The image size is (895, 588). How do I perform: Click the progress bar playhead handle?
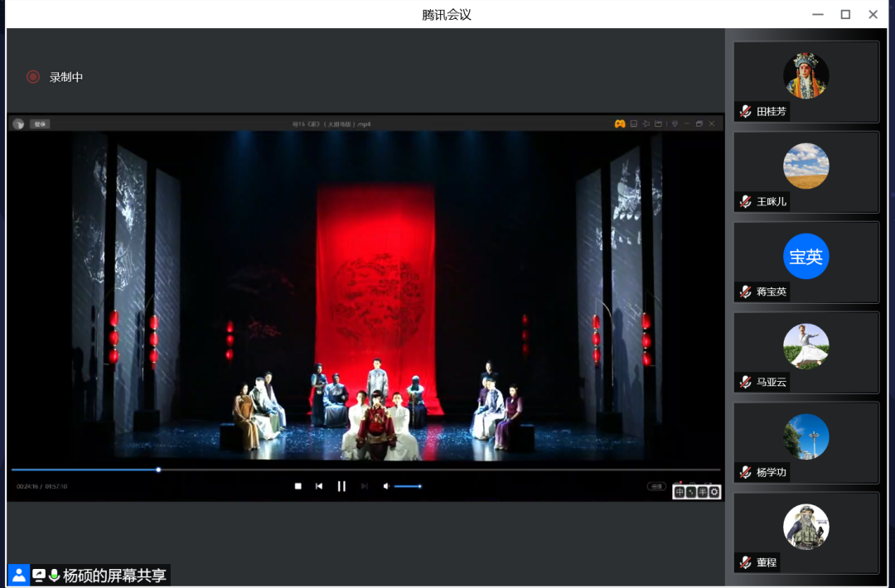158,470
